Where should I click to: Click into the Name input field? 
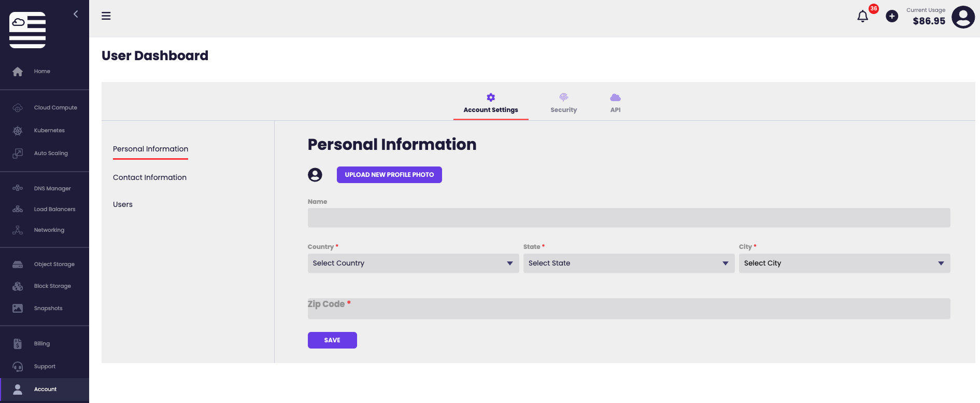[x=629, y=218]
